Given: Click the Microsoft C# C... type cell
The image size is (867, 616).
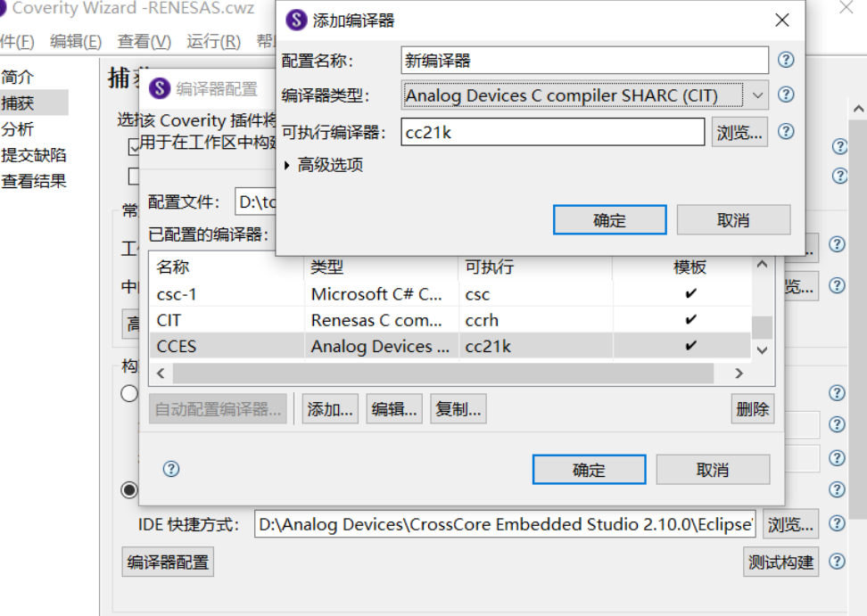Looking at the screenshot, I should (x=381, y=294).
